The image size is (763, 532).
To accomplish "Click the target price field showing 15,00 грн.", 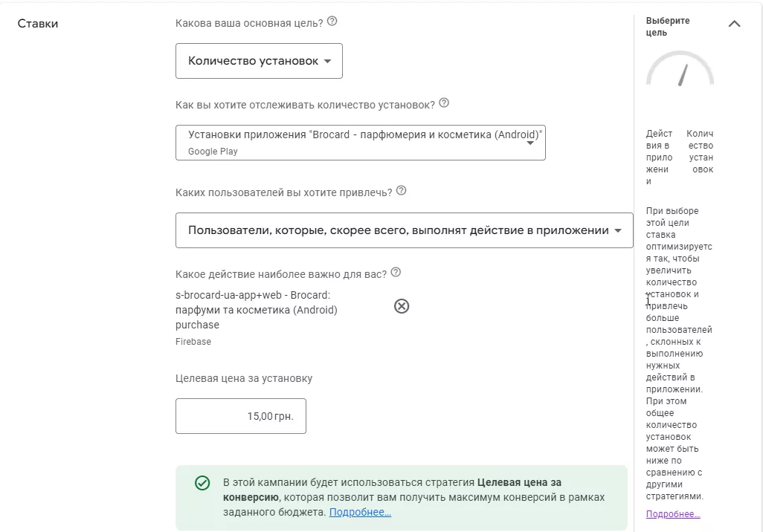I will [241, 416].
